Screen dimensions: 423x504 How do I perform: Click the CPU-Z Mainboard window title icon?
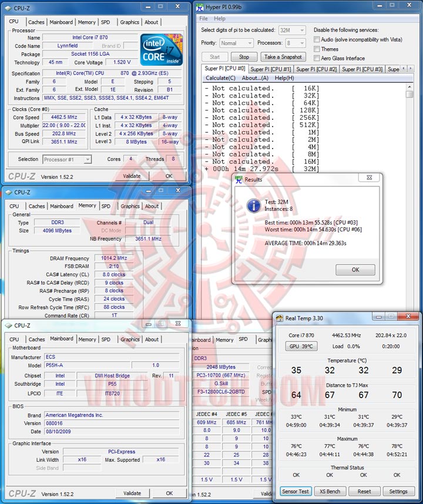(x=9, y=325)
